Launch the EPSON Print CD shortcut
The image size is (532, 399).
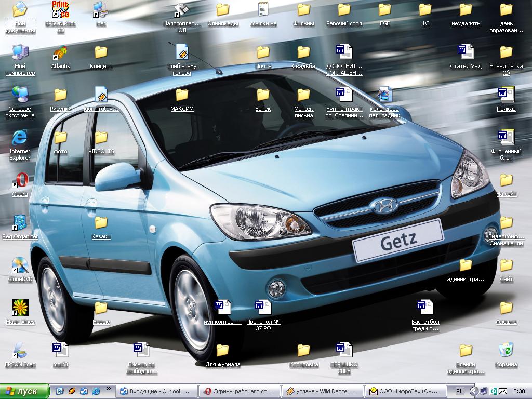(60, 17)
